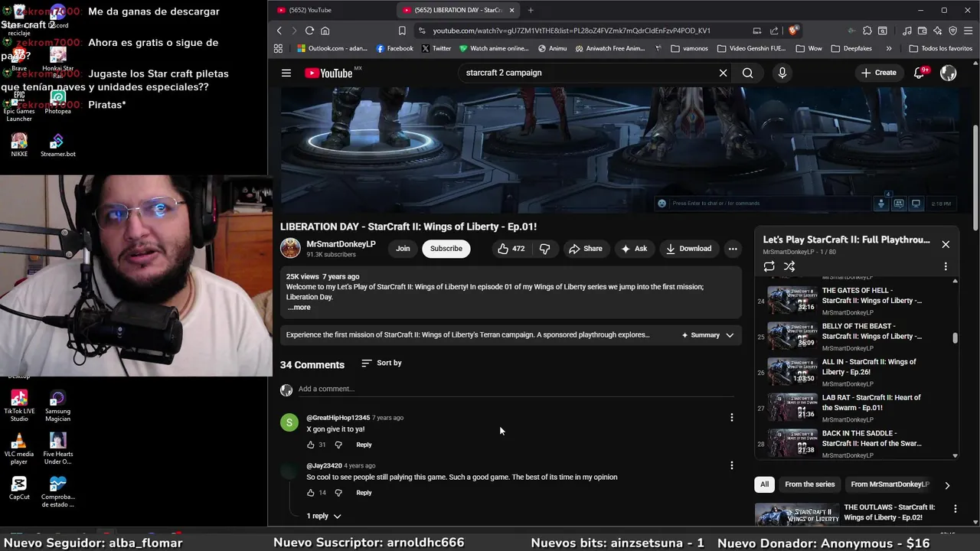Click the playlist panel scrollbar thumb
The width and height of the screenshot is (980, 551).
click(x=955, y=337)
